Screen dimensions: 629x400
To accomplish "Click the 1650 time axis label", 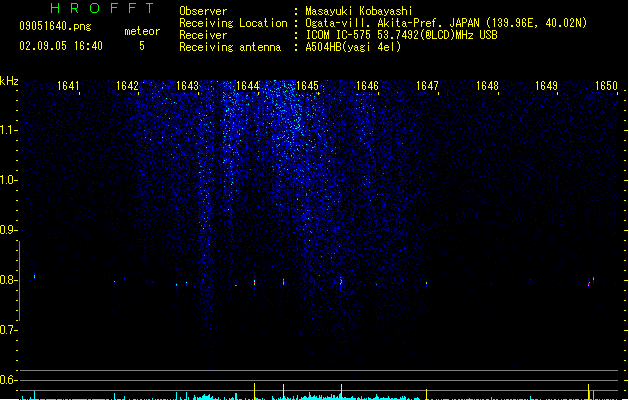I will (606, 86).
